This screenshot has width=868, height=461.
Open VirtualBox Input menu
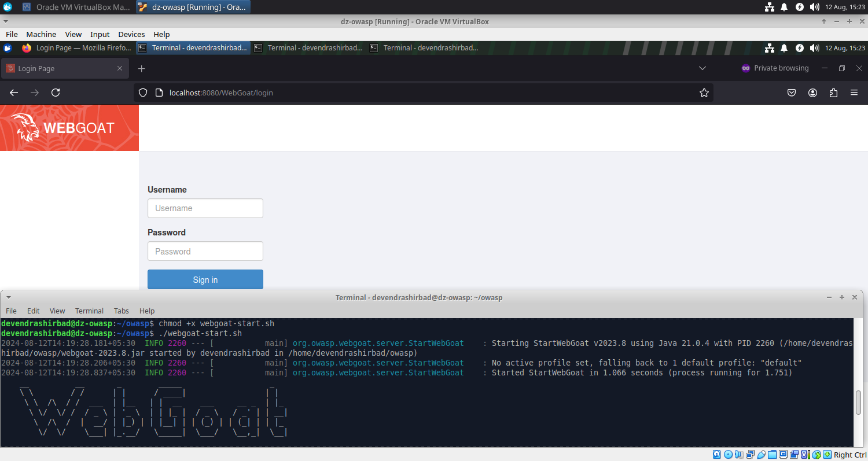tap(100, 34)
